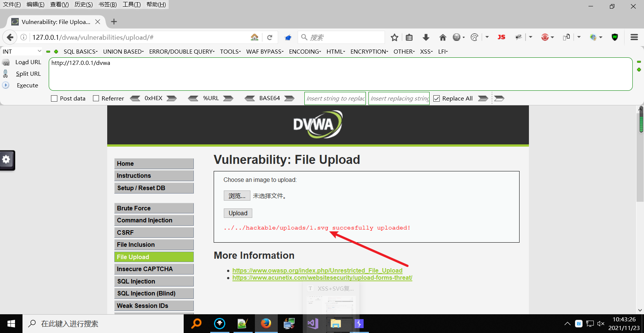Click the spider extension icon

click(518, 37)
